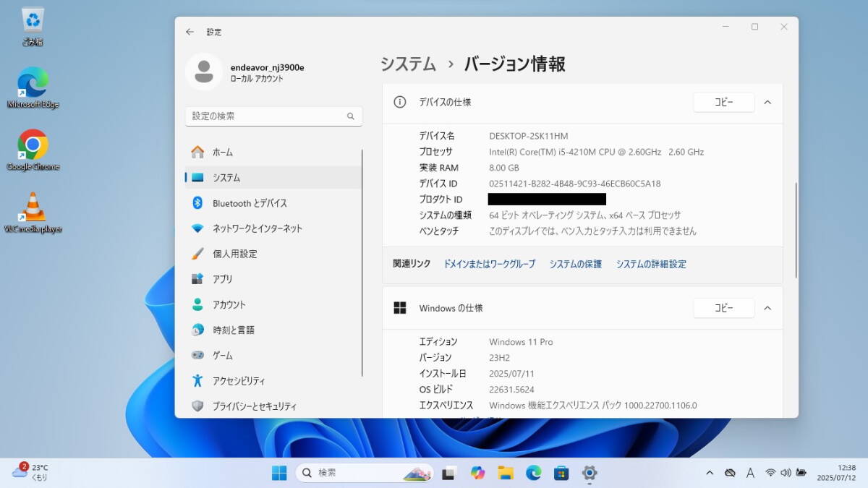Open Microsoft Edge from the taskbar
Viewport: 868px width, 488px height.
click(533, 473)
